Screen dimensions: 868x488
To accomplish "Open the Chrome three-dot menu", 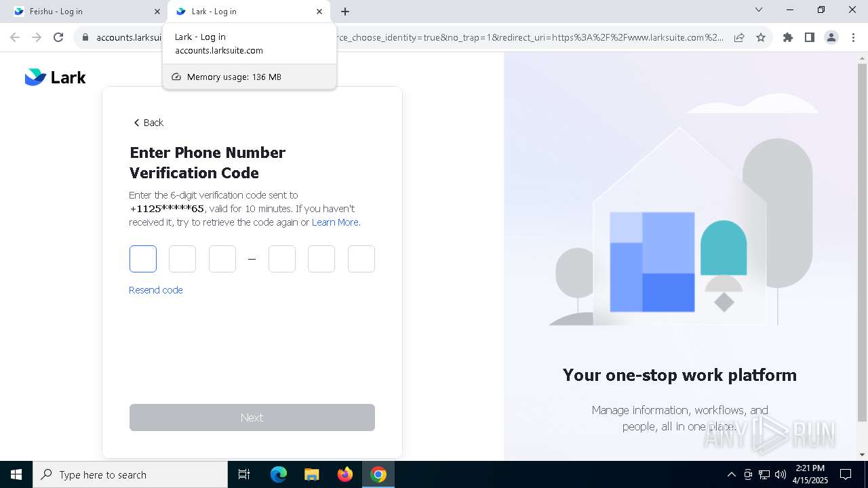I will click(x=853, y=37).
